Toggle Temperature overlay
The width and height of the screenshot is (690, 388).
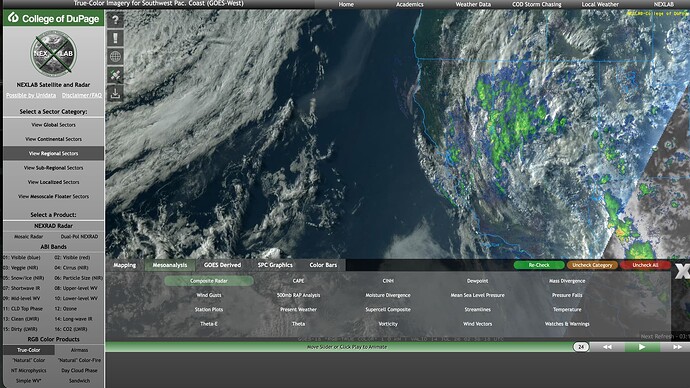567,310
